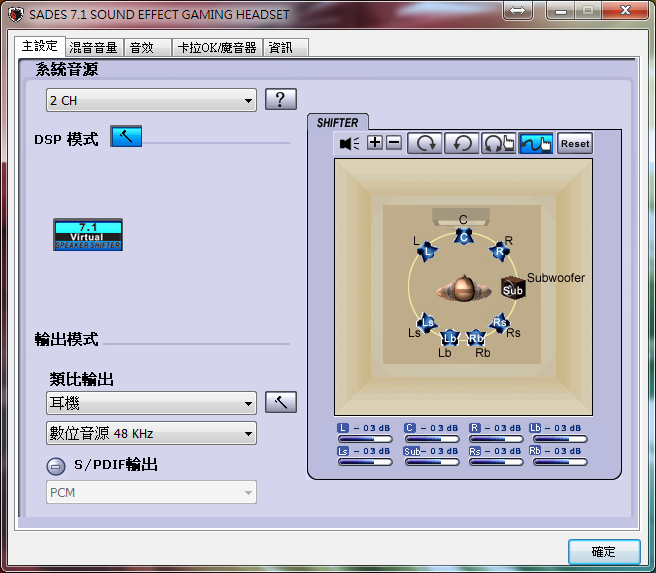Open the 數位音源 48 KHz sample rate dropdown
This screenshot has width=656, height=573.
[x=151, y=433]
